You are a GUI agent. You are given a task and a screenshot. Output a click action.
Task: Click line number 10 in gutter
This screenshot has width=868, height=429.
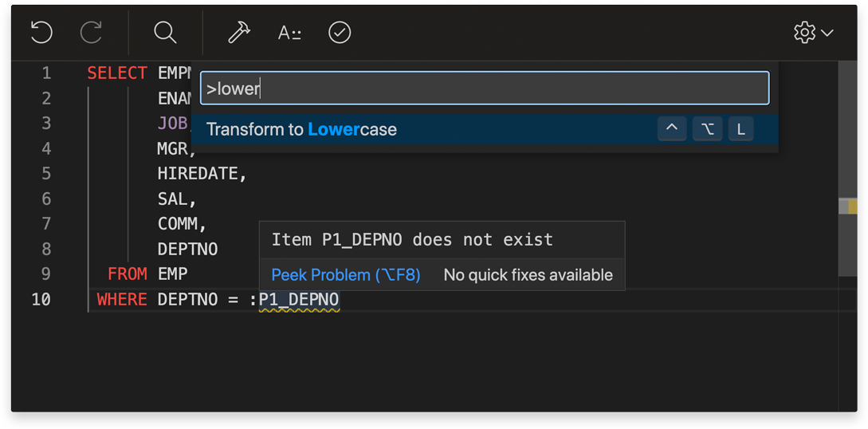(x=41, y=300)
